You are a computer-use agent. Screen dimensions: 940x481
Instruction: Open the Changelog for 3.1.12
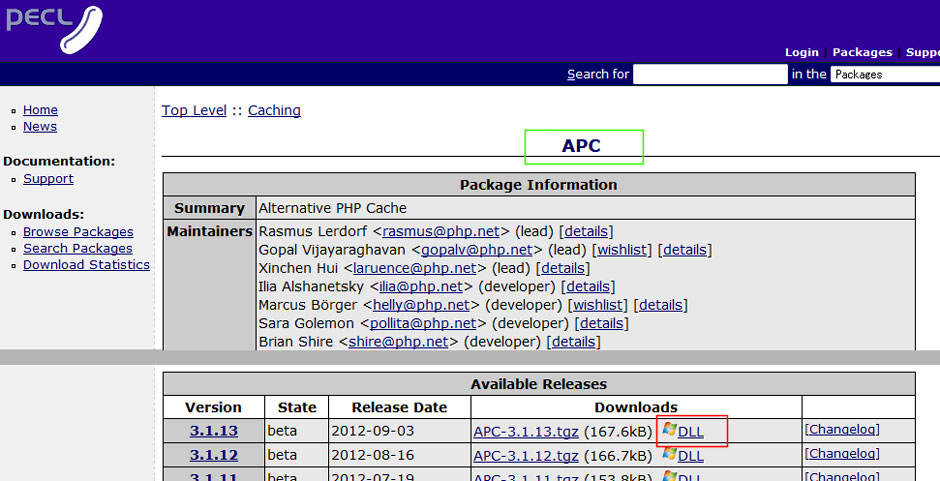coord(842,454)
